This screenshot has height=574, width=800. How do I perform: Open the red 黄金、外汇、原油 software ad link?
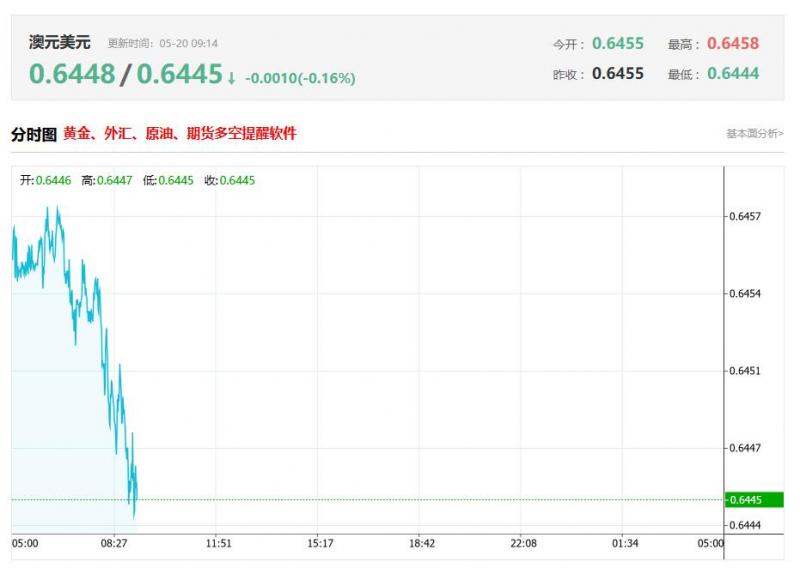(x=180, y=134)
